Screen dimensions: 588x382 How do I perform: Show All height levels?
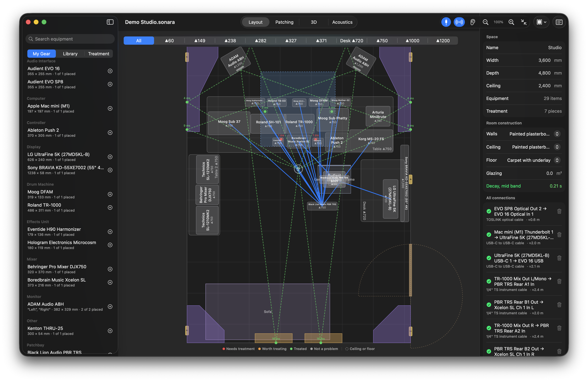click(139, 40)
